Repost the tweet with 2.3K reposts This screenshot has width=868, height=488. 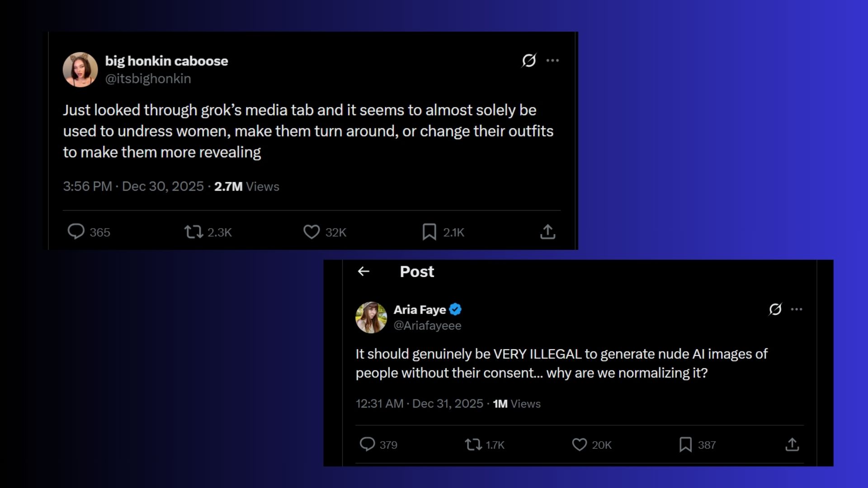click(193, 232)
